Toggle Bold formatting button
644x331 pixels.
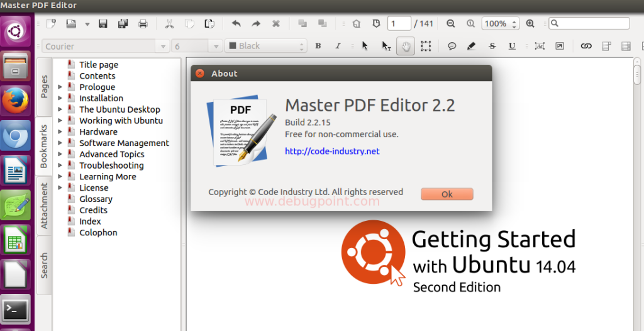point(318,46)
